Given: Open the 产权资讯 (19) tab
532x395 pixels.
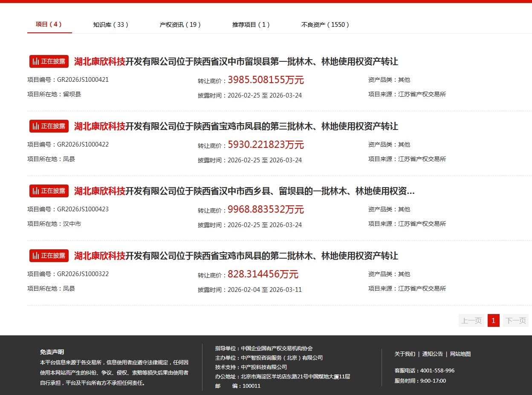Looking at the screenshot, I should tap(180, 25).
